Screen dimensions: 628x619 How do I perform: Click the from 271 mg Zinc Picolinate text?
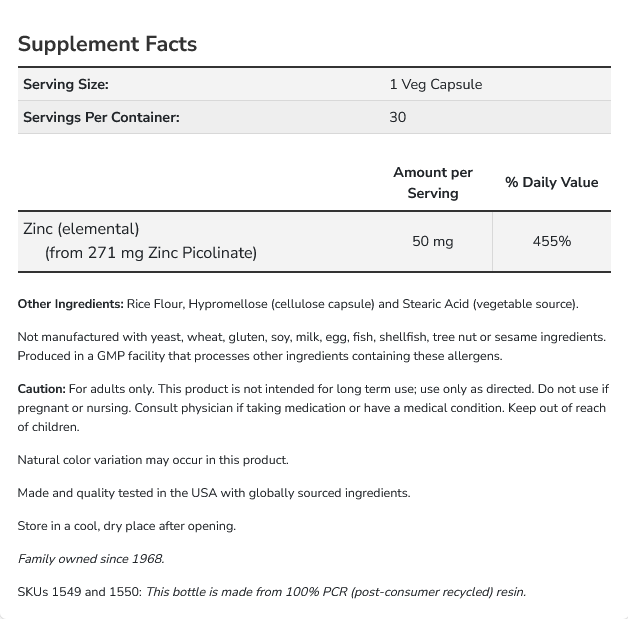click(x=150, y=253)
